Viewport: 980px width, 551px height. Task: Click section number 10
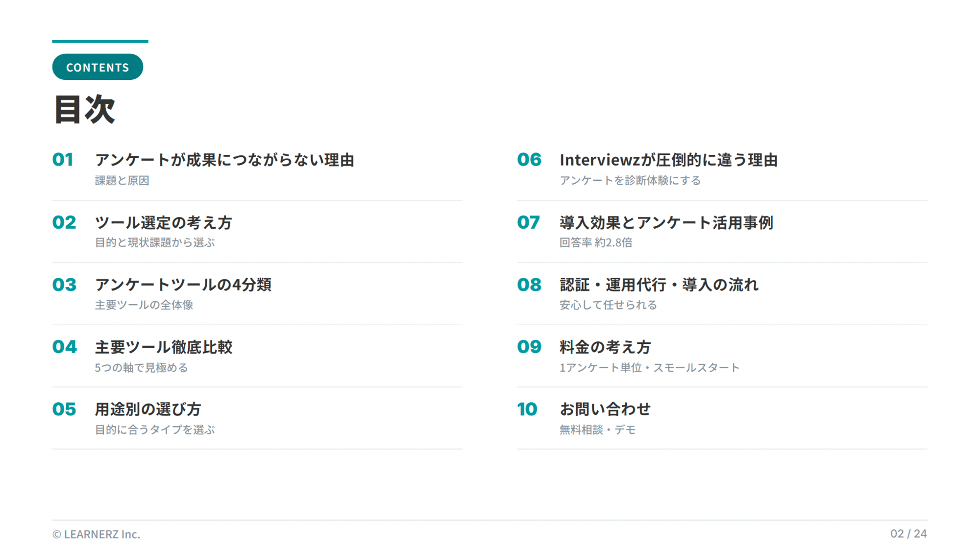point(527,409)
